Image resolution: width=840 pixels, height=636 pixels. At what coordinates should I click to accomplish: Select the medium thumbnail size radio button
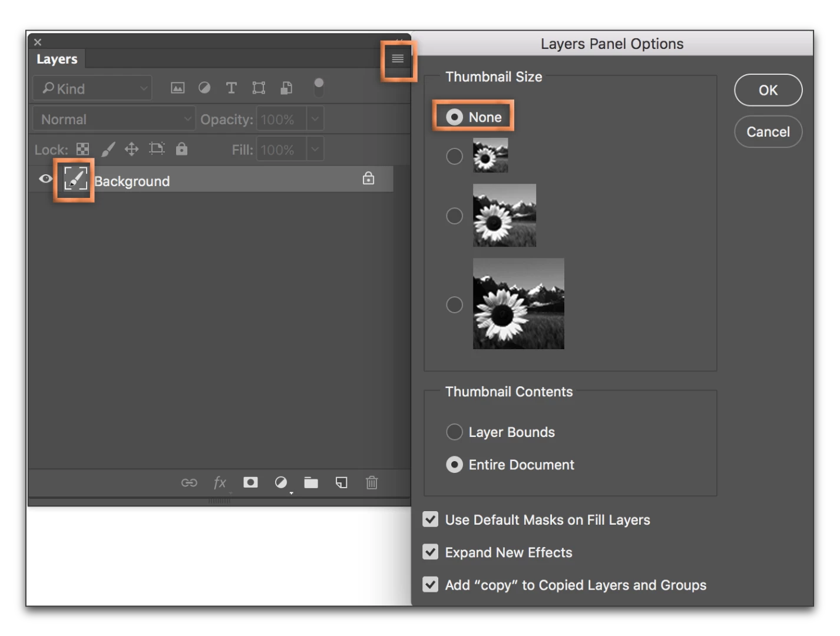454,216
